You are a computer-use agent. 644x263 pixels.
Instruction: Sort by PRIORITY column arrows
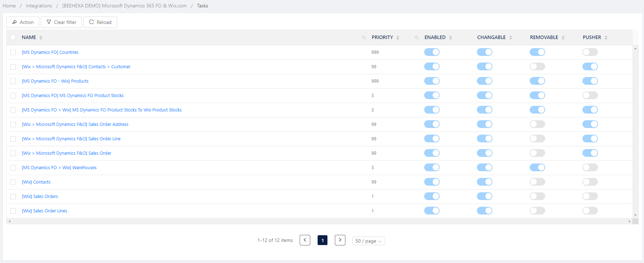(x=398, y=38)
